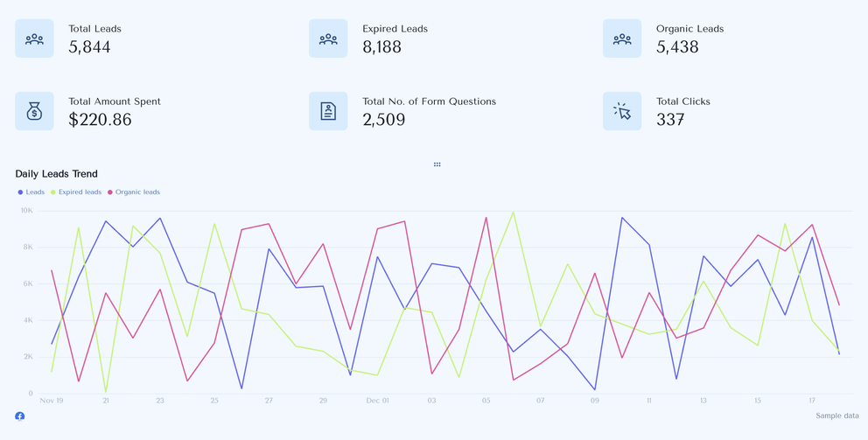This screenshot has width=868, height=440.
Task: Click the form questions value 2,509
Action: [383, 120]
